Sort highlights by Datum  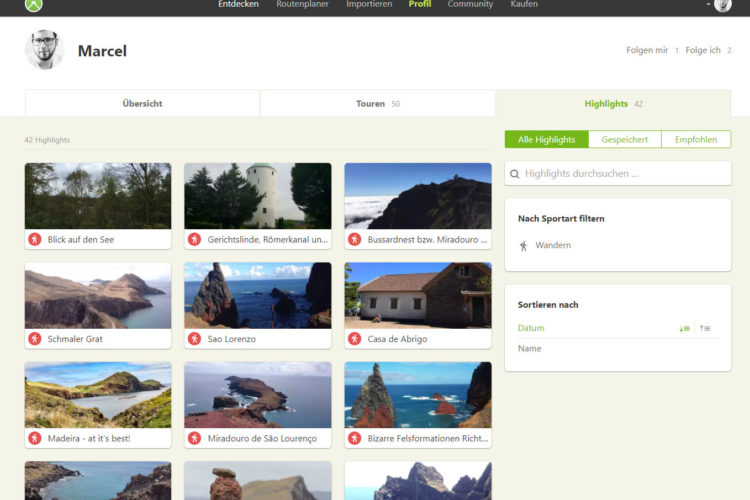pos(531,328)
